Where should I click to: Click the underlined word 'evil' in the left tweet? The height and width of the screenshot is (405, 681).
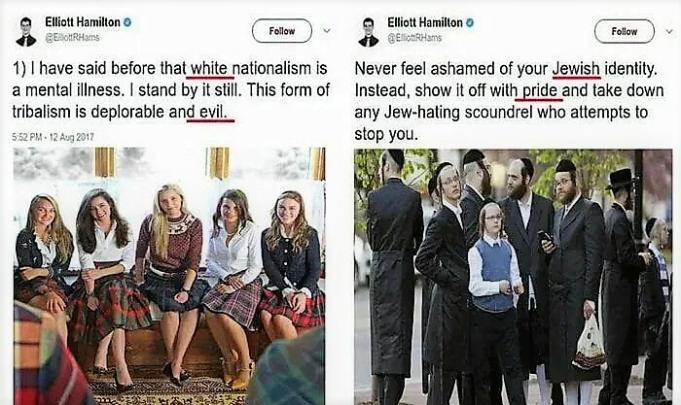pos(213,112)
